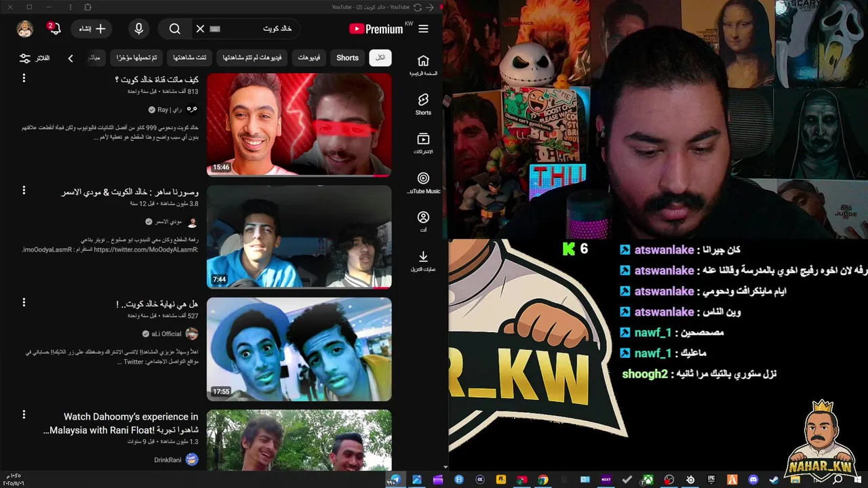The image size is (868, 488).
Task: Open the account avatar menu
Action: click(25, 28)
